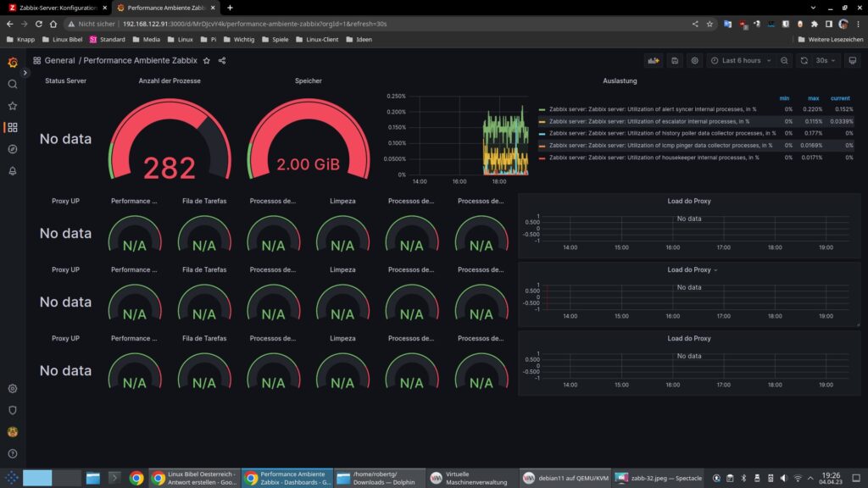Open the General folder breadcrumb
The width and height of the screenshot is (868, 488).
tap(59, 60)
